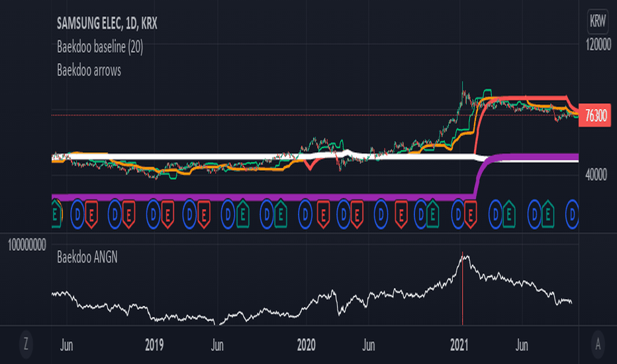
Task: Select the Baekdoo baseline (20) indicator legend
Action: [x=100, y=47]
